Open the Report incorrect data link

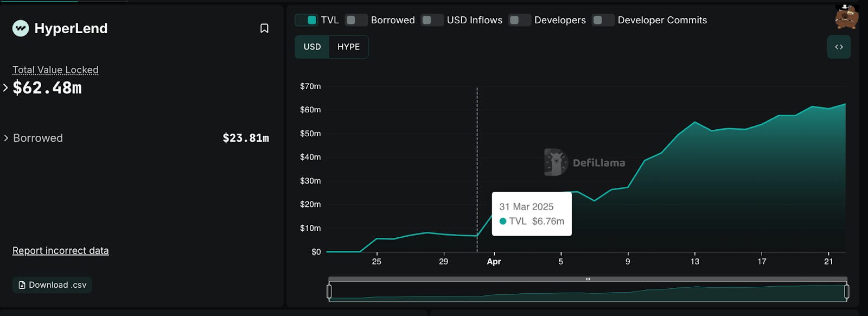pos(61,250)
